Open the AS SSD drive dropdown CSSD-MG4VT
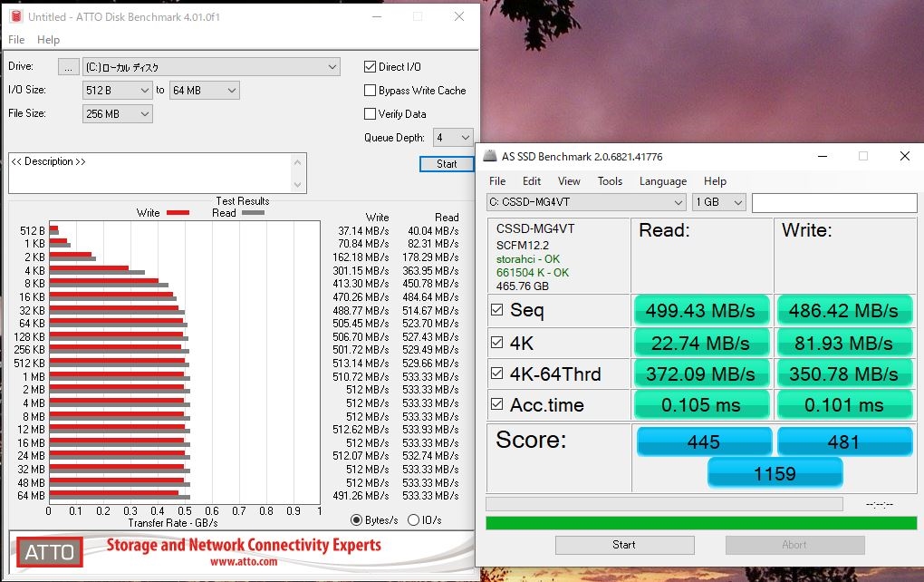This screenshot has width=924, height=582. click(x=586, y=202)
